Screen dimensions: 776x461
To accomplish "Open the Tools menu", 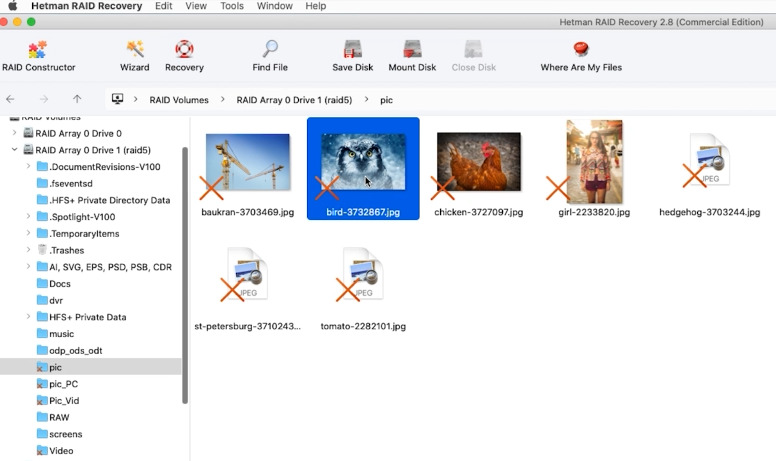I will click(x=232, y=6).
